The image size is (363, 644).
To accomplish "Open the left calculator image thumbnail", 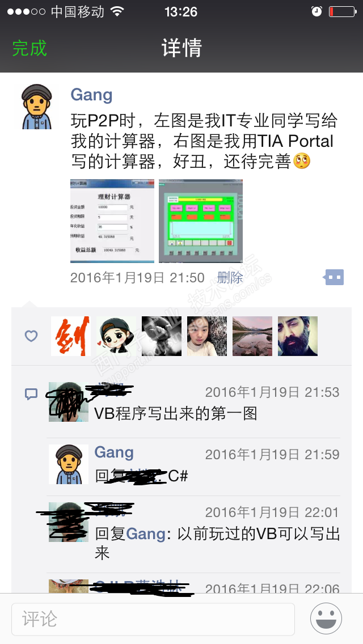I will 112,221.
